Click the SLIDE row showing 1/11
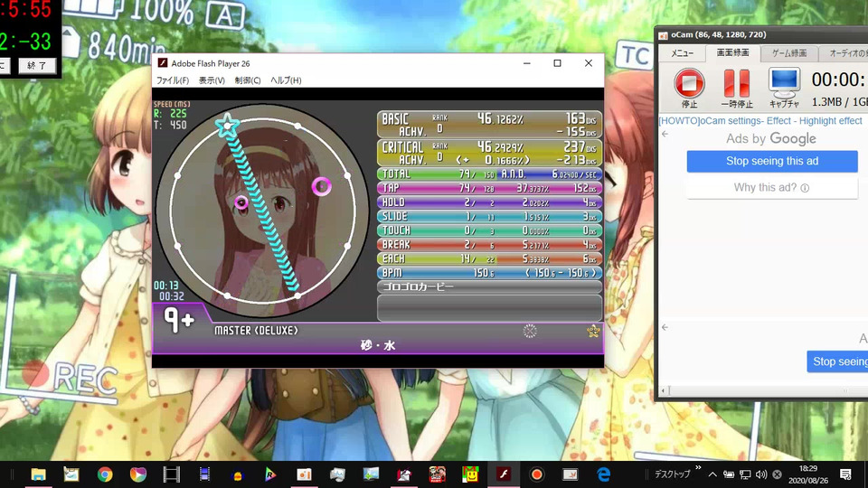 coord(489,216)
